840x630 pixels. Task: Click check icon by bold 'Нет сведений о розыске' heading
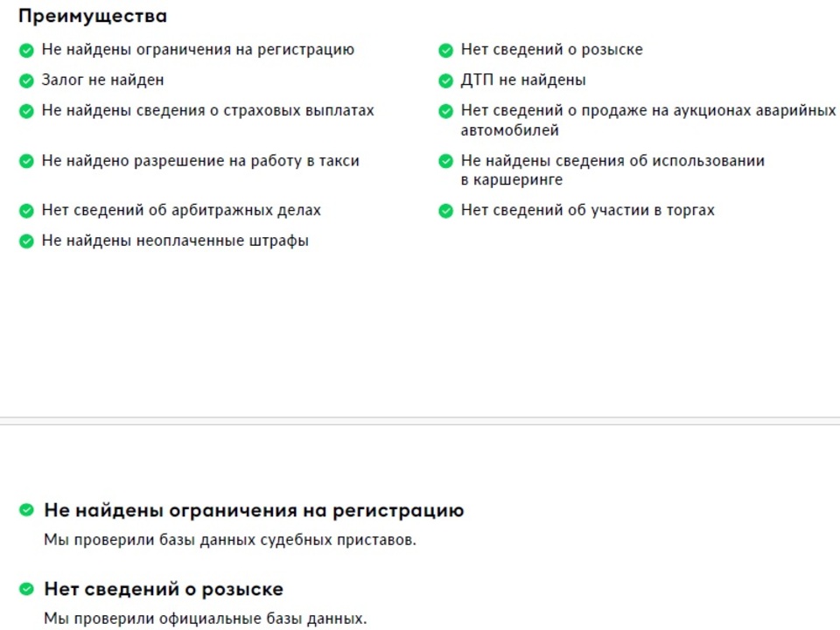pyautogui.click(x=26, y=589)
